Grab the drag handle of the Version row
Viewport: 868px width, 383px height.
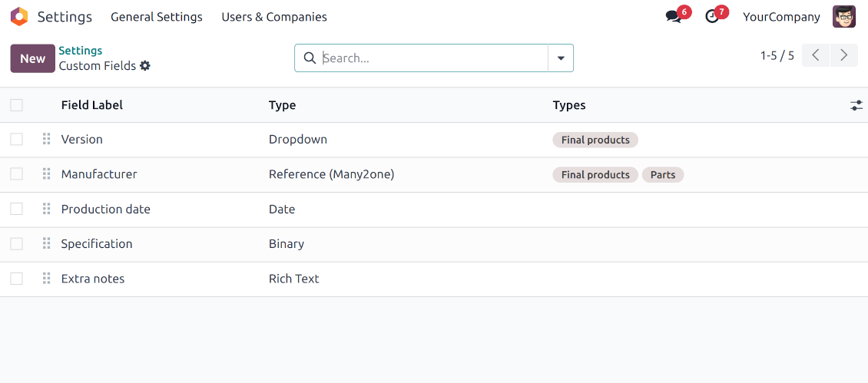pyautogui.click(x=47, y=140)
